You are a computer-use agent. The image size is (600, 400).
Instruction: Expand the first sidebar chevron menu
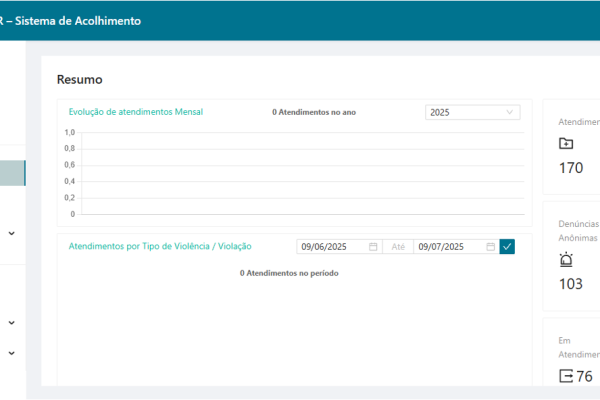[11, 233]
